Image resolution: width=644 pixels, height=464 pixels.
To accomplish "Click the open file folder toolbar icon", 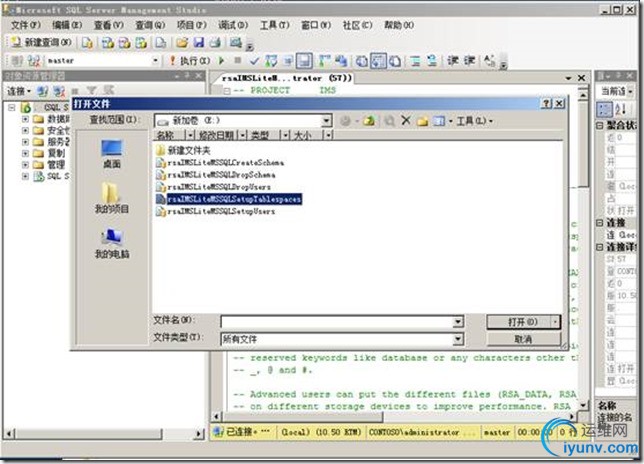I will [x=182, y=42].
